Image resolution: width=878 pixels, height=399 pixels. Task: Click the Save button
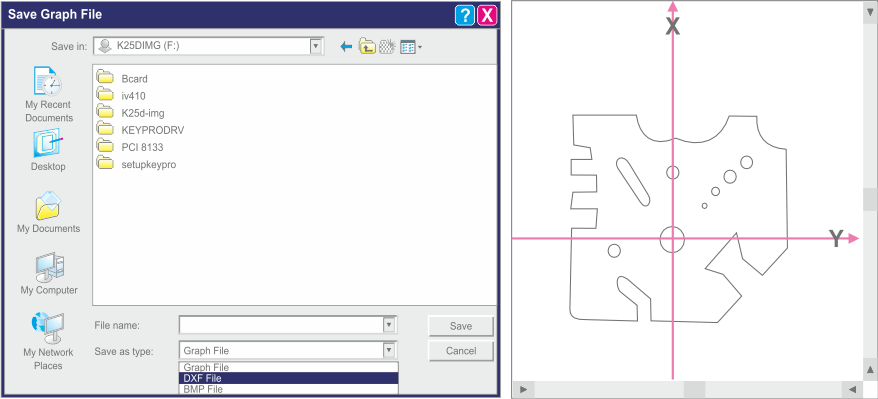coord(461,326)
